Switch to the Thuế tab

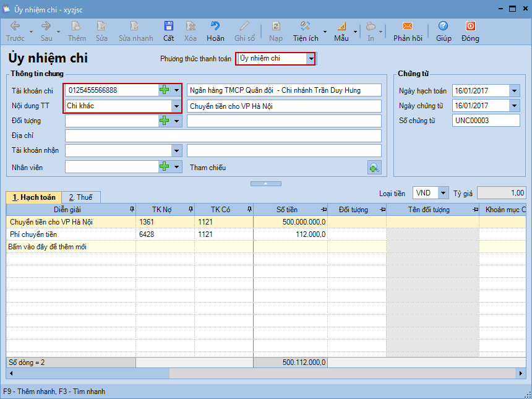pos(80,197)
